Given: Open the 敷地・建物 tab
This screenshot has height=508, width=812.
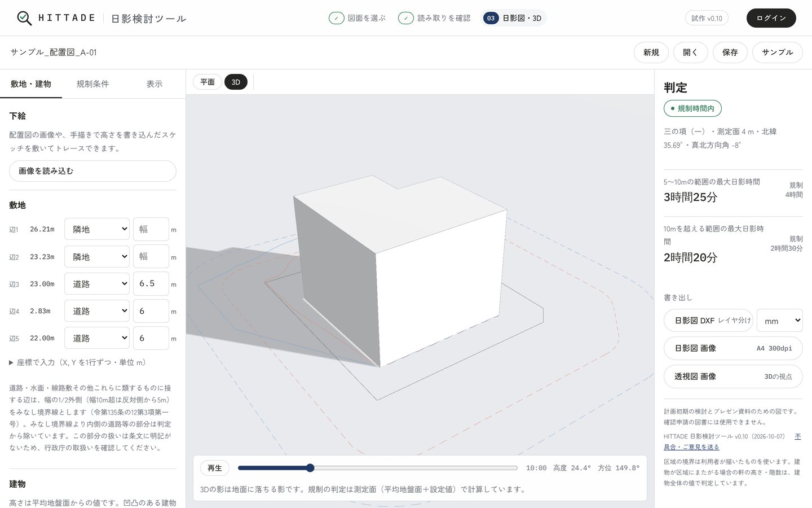Looking at the screenshot, I should click(x=31, y=84).
